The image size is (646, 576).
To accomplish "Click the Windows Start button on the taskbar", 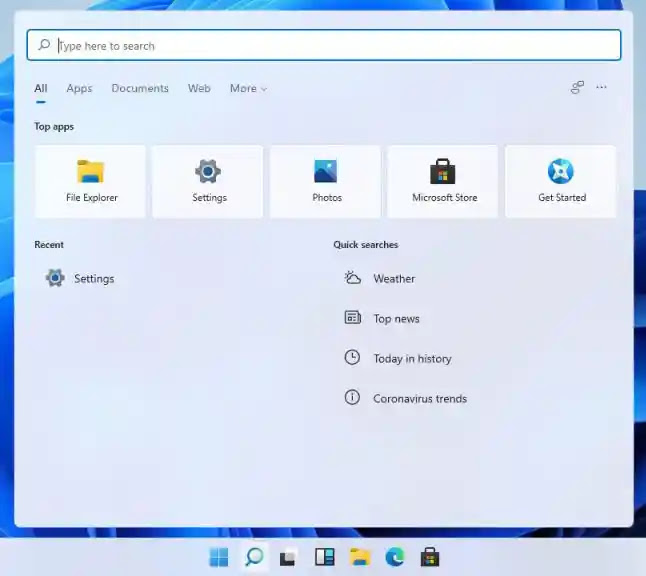I will point(219,557).
